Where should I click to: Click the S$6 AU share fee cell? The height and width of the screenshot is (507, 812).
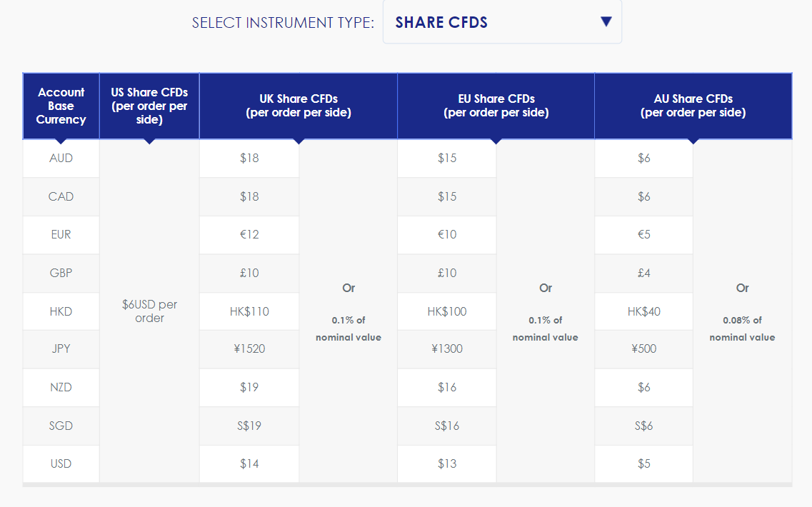coord(643,426)
